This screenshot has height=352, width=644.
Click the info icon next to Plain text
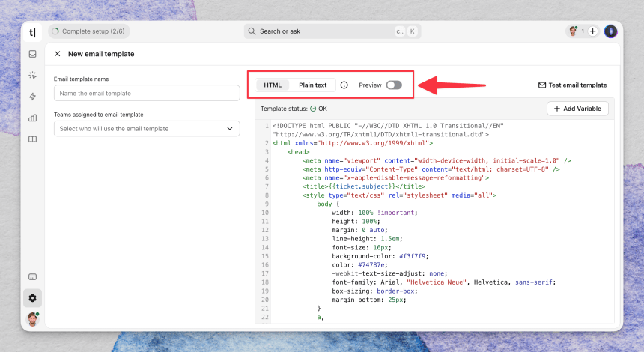(x=344, y=85)
